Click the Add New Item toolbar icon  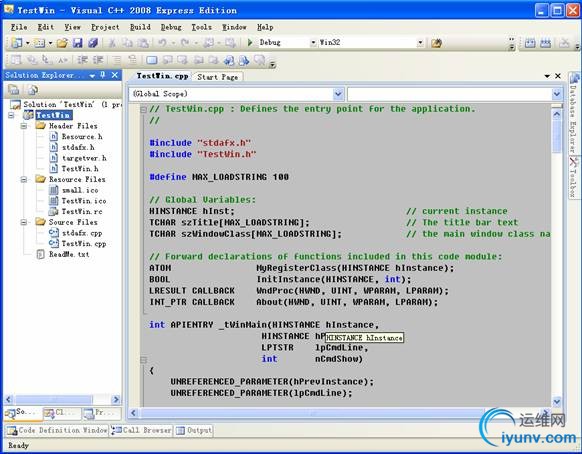point(39,43)
